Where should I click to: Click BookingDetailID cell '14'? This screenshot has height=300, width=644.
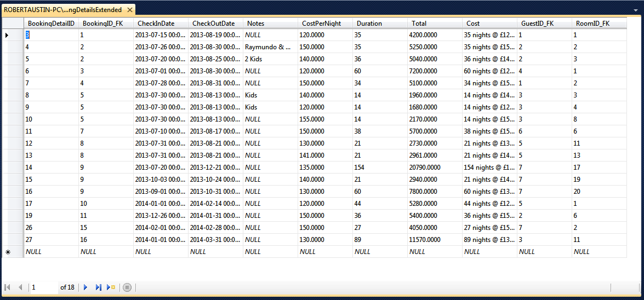tap(52, 168)
